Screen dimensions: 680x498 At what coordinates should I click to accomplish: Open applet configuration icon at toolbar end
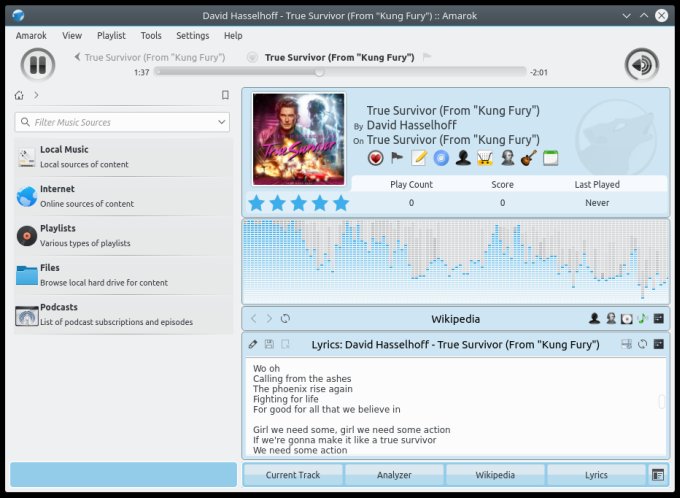pos(657,475)
